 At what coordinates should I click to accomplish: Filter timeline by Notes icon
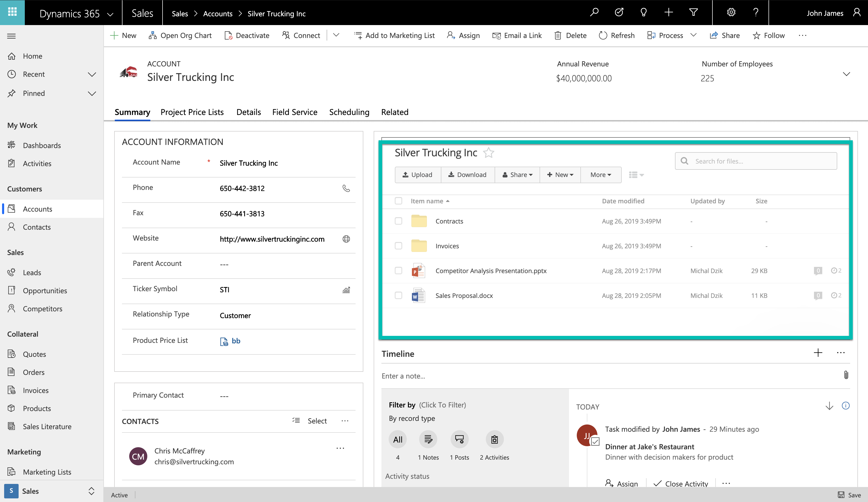428,439
